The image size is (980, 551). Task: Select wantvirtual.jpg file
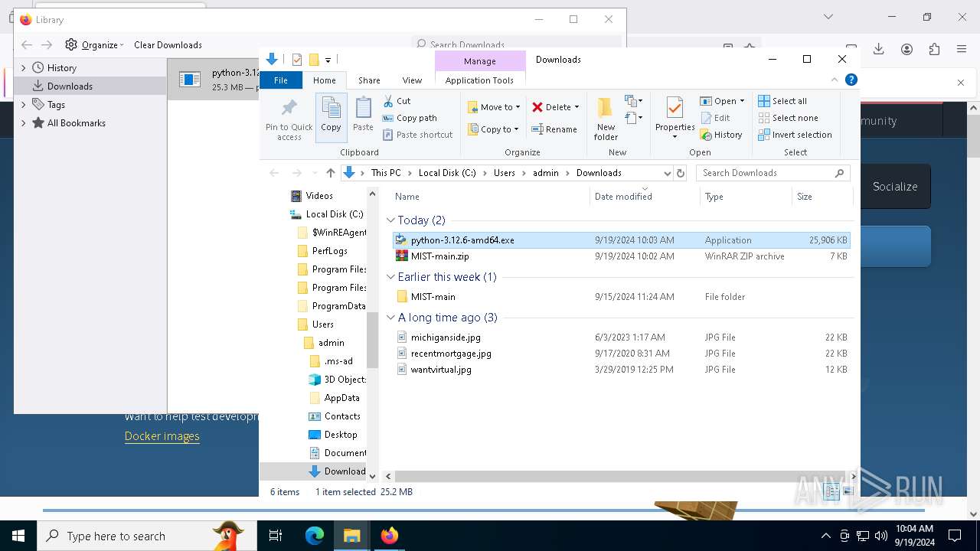pyautogui.click(x=620, y=370)
